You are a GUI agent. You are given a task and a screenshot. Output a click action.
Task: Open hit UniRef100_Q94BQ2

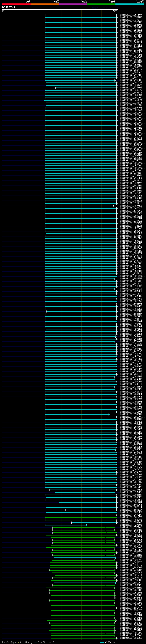click(131, 25)
